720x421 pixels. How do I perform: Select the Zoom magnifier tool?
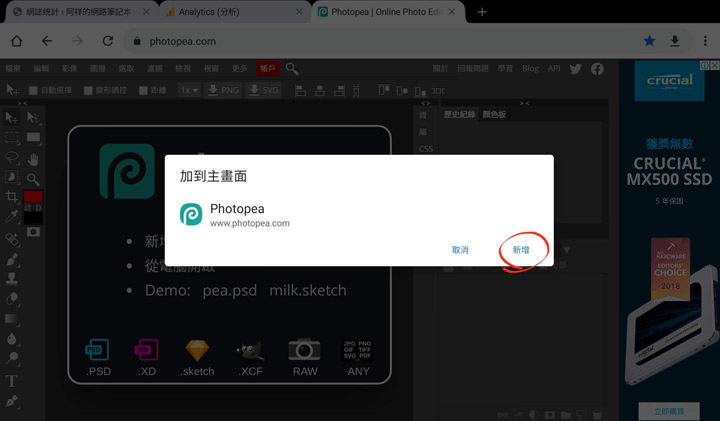[x=33, y=179]
